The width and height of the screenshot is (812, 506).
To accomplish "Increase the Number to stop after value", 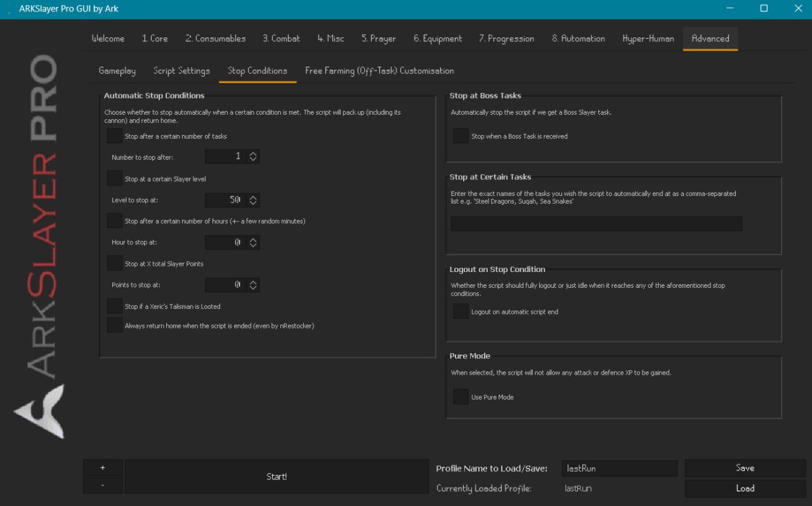I will pos(253,153).
